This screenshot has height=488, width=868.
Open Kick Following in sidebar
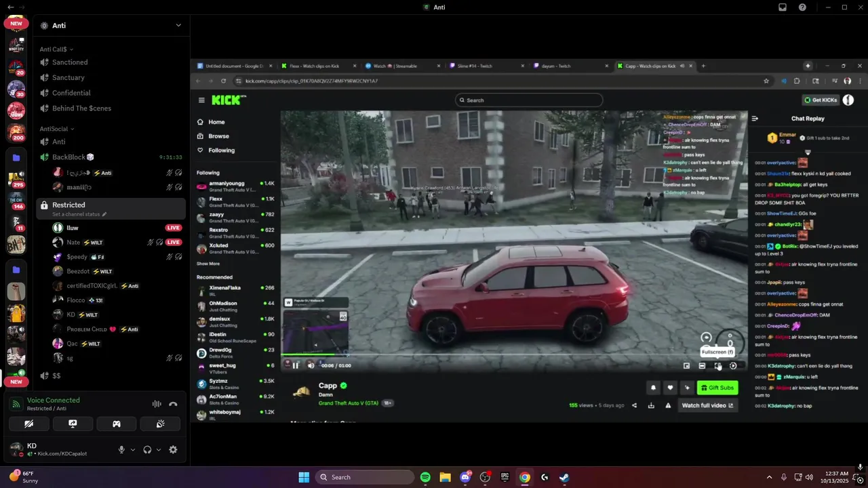click(216, 150)
